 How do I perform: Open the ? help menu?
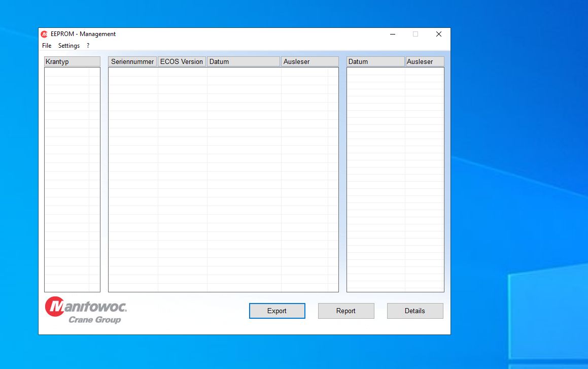pos(87,45)
